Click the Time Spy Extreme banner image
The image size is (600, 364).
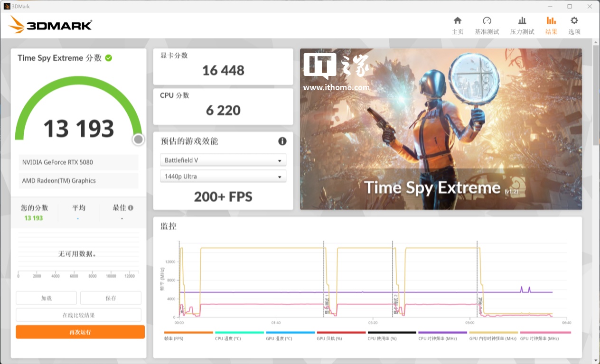441,129
